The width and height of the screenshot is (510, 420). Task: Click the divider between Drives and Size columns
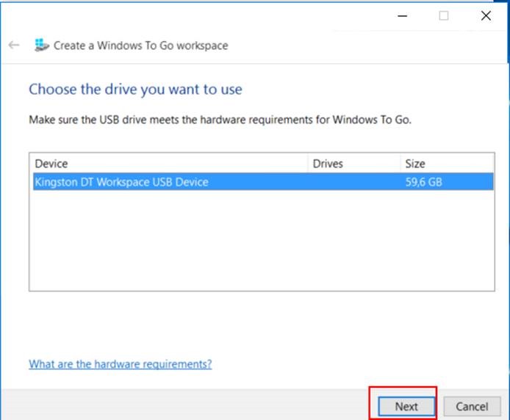point(400,164)
